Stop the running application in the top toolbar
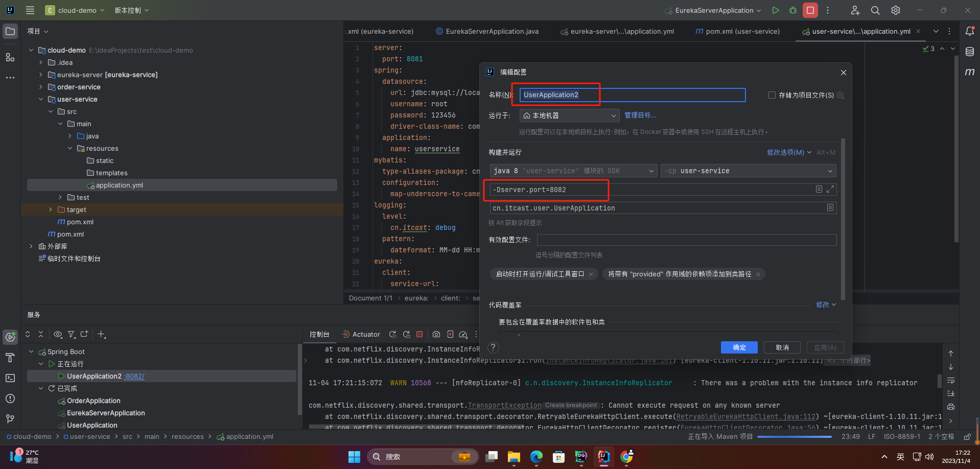The width and height of the screenshot is (980, 469). (810, 10)
